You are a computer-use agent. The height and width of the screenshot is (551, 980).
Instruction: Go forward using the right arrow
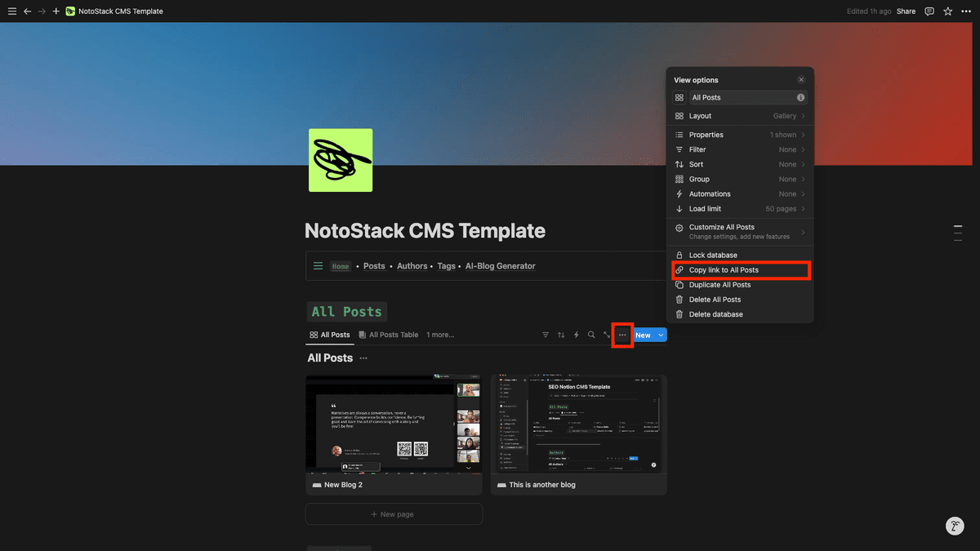42,11
